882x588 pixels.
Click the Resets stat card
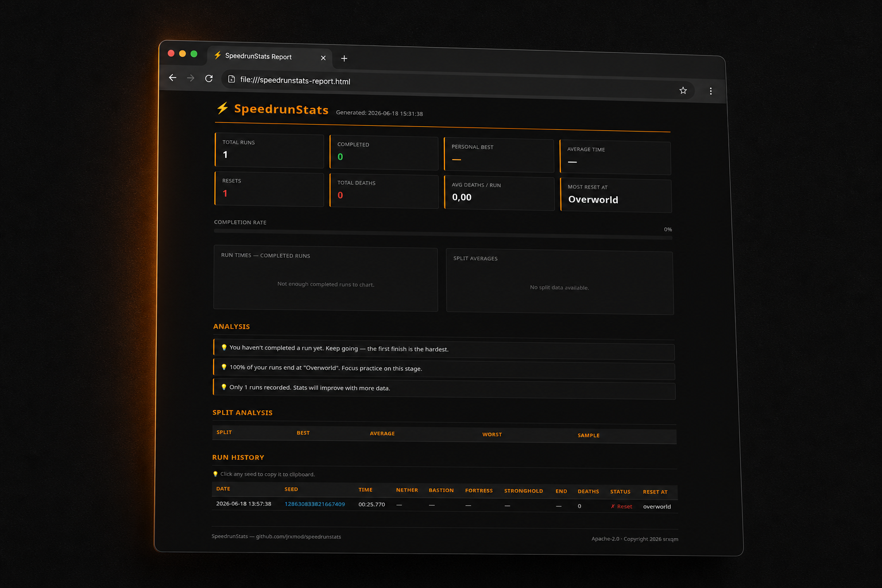[x=269, y=189]
